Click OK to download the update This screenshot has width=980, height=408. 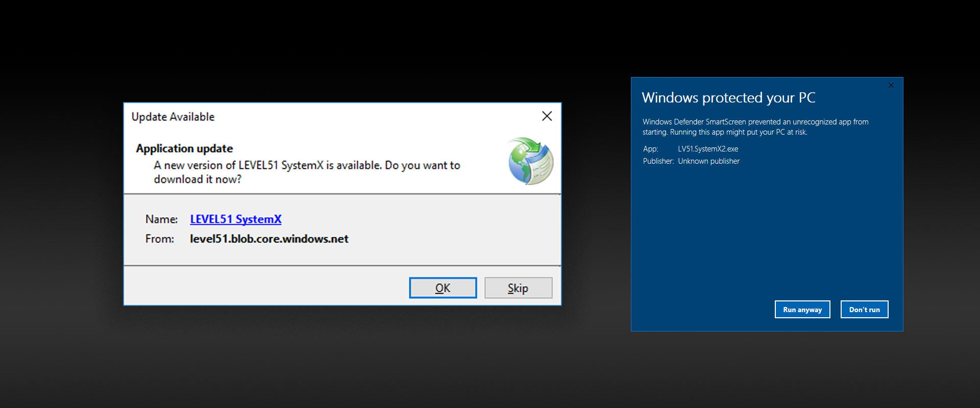pos(443,288)
